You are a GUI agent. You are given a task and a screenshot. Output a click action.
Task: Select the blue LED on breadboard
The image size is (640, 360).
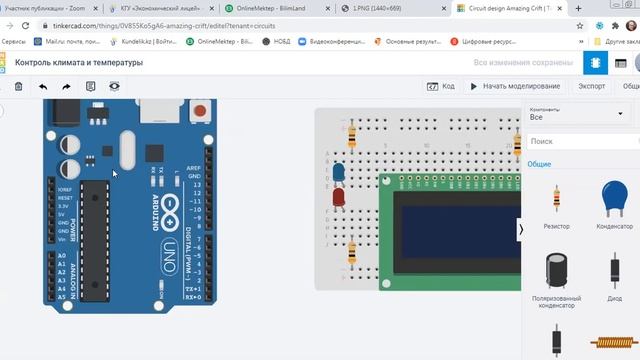338,173
